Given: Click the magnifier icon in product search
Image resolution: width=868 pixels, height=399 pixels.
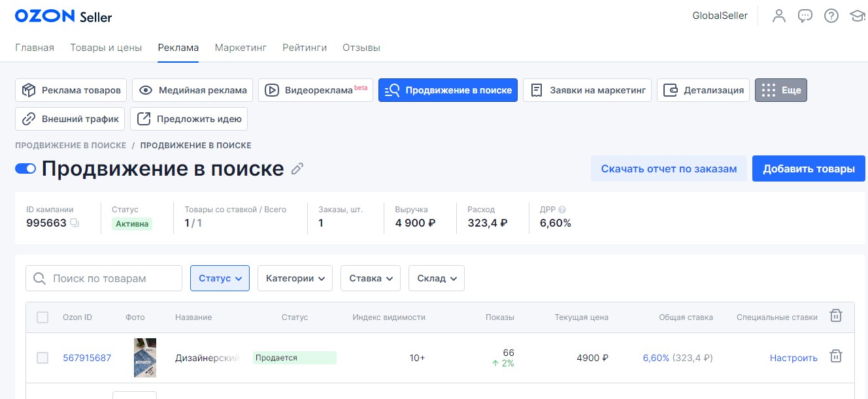Looking at the screenshot, I should coord(40,278).
